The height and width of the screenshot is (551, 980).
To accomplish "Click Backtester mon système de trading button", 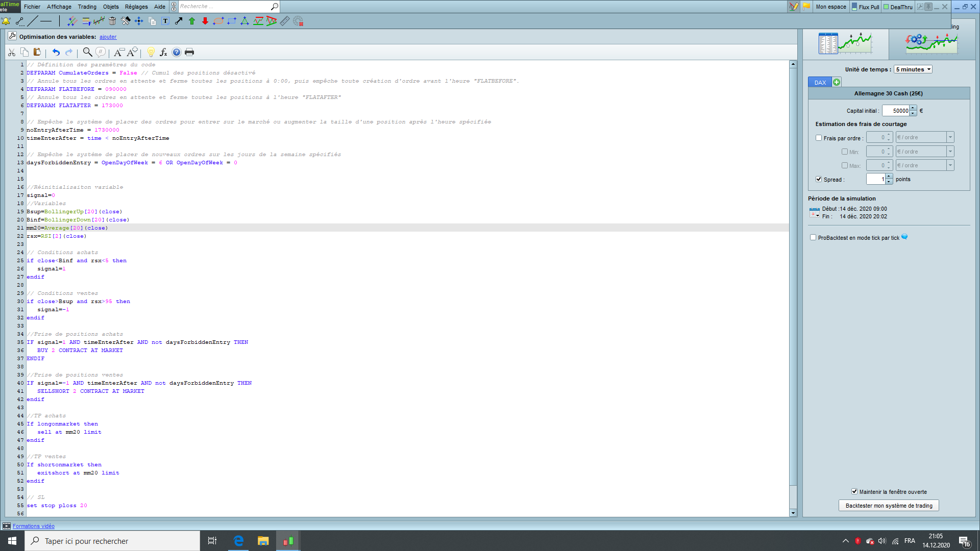I will (889, 506).
